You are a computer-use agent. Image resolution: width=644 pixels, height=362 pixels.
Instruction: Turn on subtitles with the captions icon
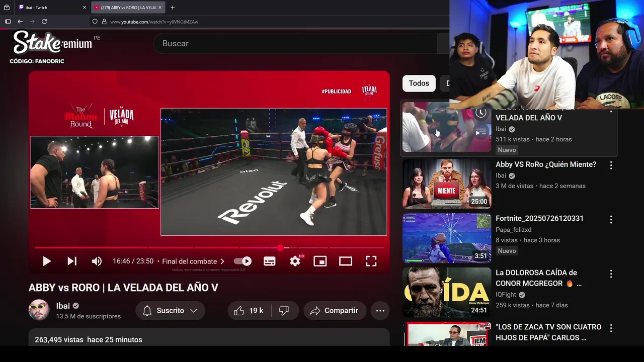(x=270, y=261)
